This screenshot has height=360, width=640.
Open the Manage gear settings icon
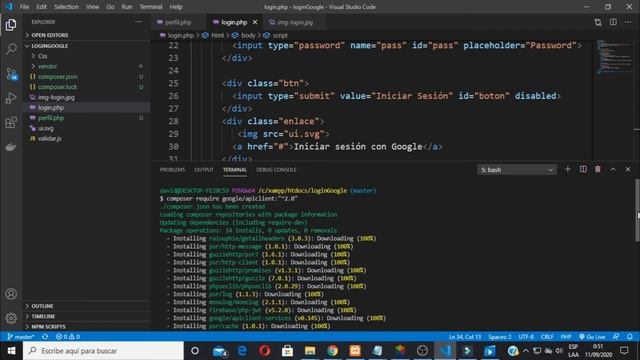pos(11,318)
